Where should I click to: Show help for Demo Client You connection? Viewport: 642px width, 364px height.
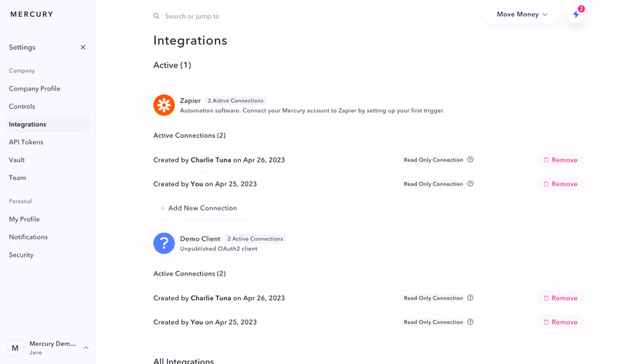coord(471,322)
